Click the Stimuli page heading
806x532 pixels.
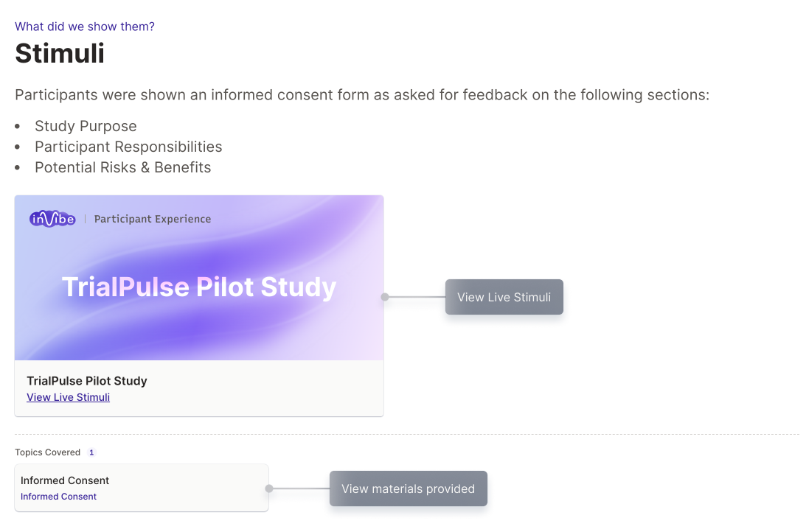click(60, 54)
